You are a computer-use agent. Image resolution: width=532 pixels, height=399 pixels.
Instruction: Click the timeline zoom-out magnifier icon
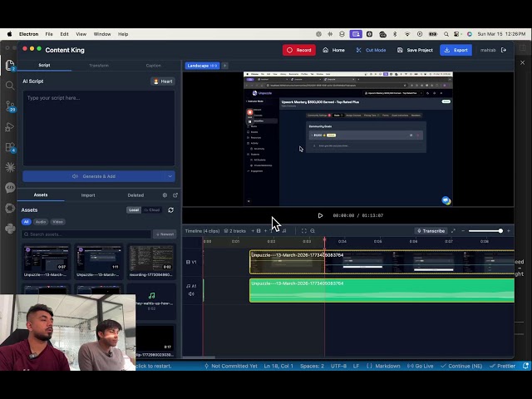pos(313,231)
